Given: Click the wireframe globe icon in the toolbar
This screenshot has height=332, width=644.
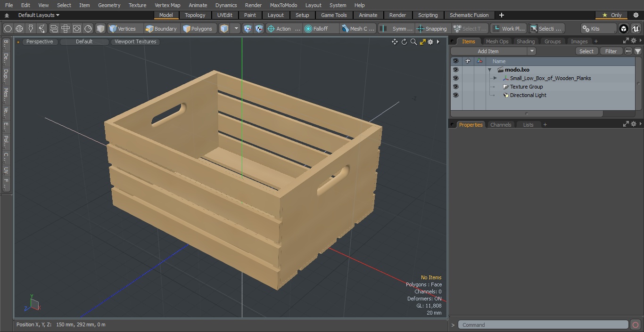Looking at the screenshot, I should click(19, 29).
